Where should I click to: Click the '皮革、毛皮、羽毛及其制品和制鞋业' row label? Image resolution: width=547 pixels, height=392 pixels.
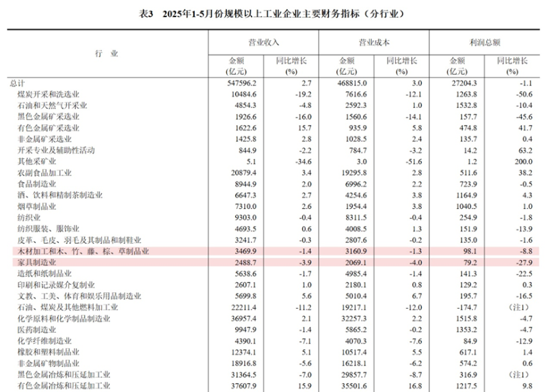(x=79, y=240)
